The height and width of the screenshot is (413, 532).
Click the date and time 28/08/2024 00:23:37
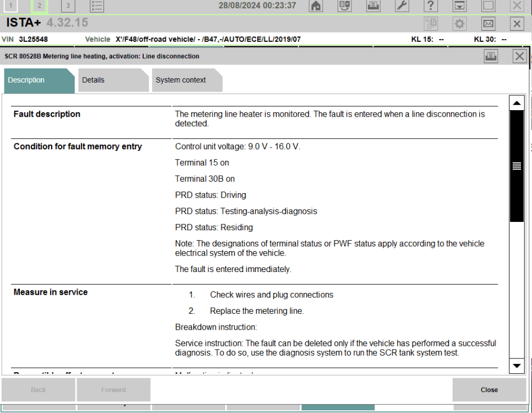257,6
